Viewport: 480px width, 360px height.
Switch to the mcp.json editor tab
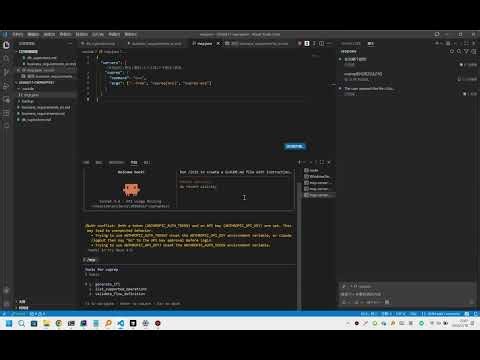click(x=203, y=44)
